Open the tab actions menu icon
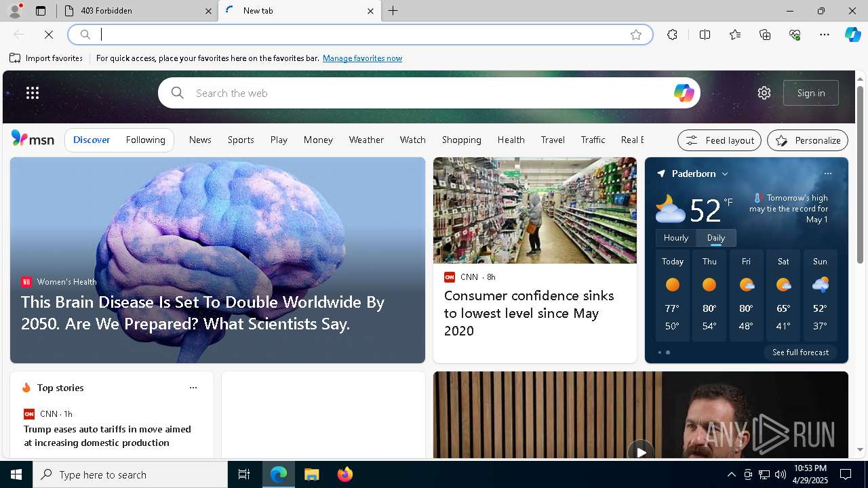868x488 pixels. click(41, 11)
